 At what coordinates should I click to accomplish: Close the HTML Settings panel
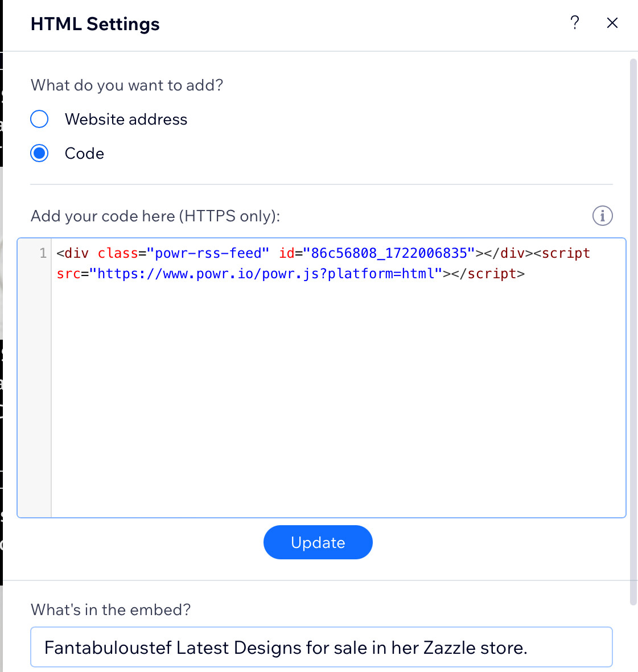pyautogui.click(x=612, y=23)
